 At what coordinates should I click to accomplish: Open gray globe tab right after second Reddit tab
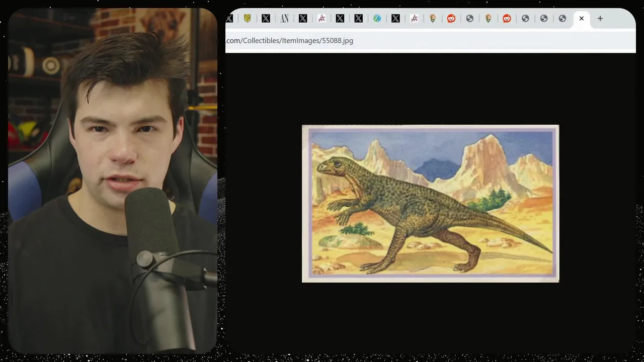(525, 19)
